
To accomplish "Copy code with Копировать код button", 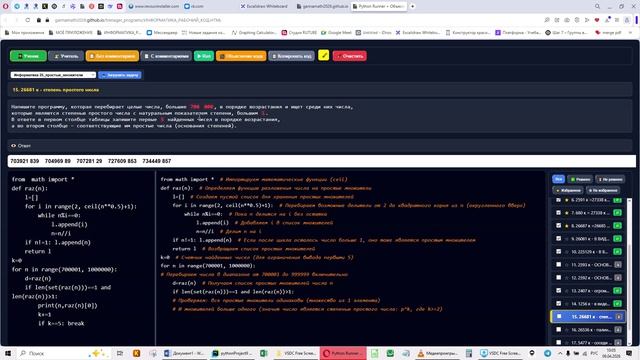I will pos(291,56).
